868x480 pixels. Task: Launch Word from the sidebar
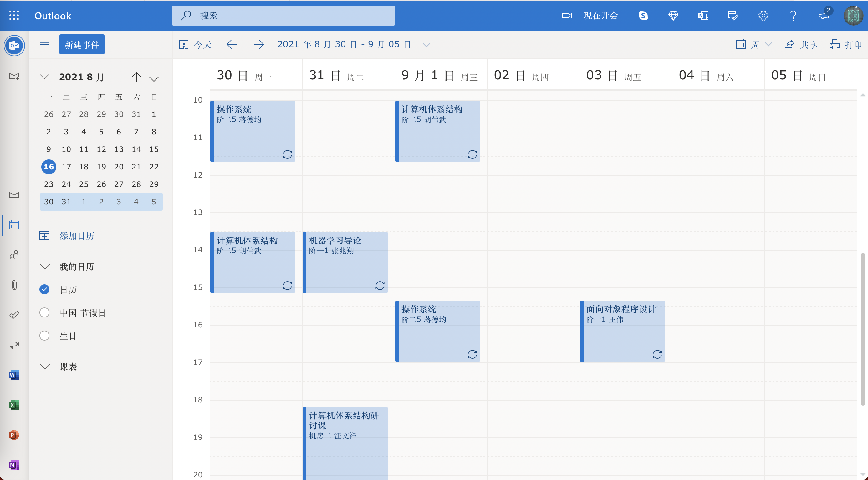point(14,375)
